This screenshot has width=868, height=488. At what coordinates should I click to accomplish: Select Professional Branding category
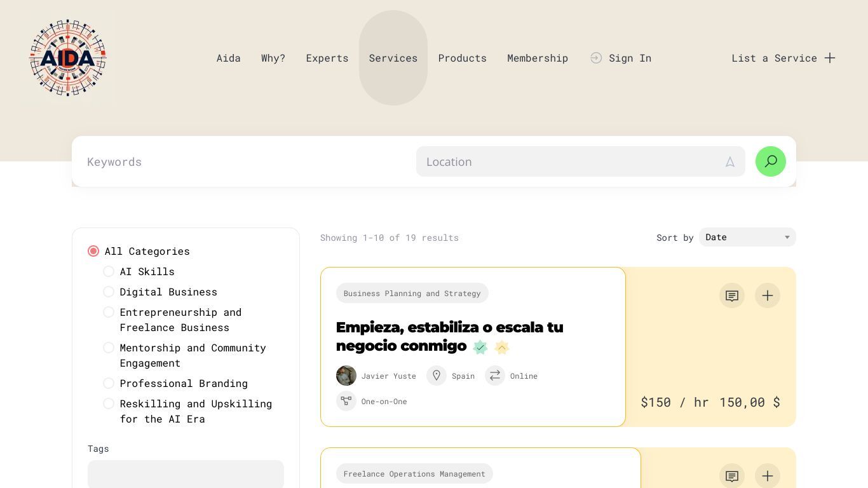(109, 383)
